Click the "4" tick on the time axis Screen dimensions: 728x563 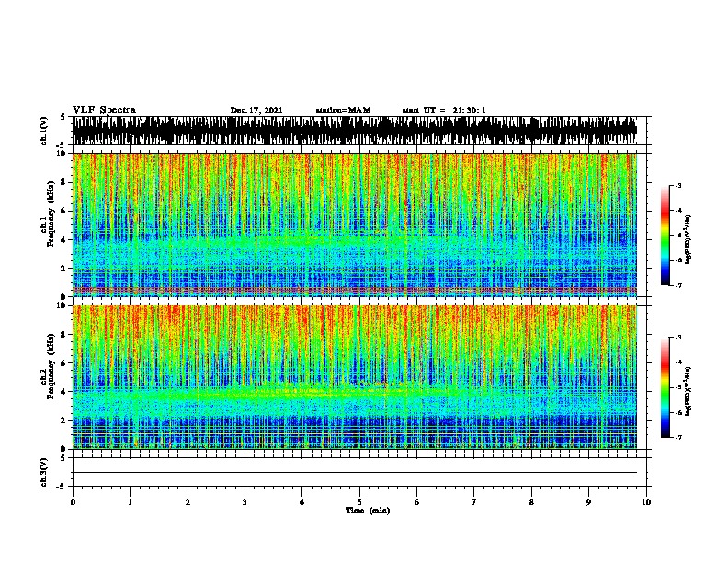(302, 502)
